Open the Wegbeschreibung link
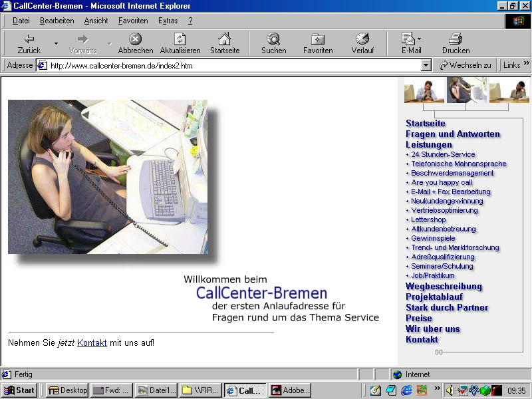Image resolution: width=532 pixels, height=399 pixels. coord(444,287)
